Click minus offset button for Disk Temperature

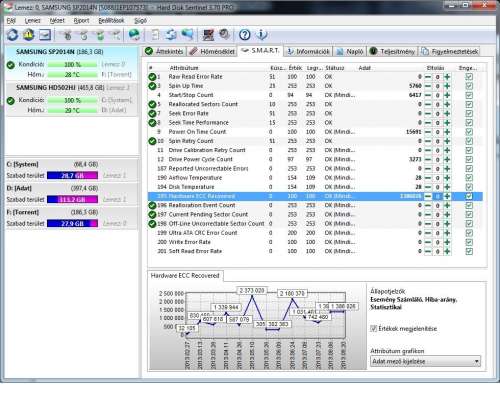(x=428, y=187)
